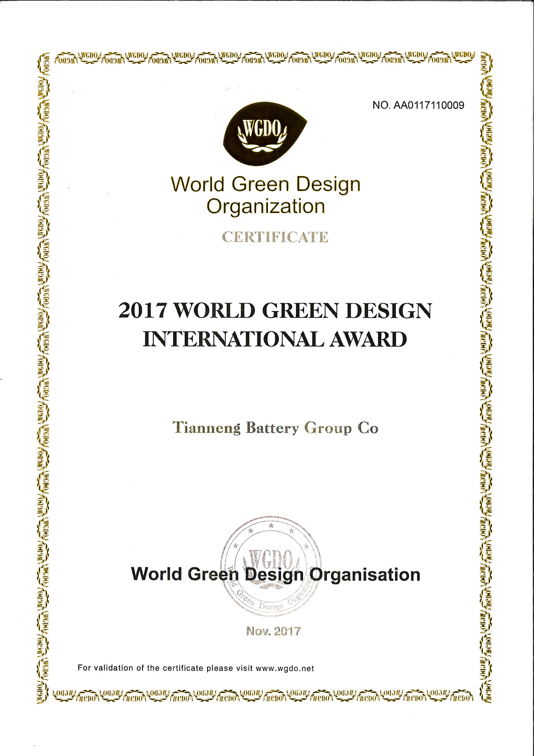534x756 pixels.
Task: Click the 'NO.' prefix of certificate number
Action: point(381,105)
